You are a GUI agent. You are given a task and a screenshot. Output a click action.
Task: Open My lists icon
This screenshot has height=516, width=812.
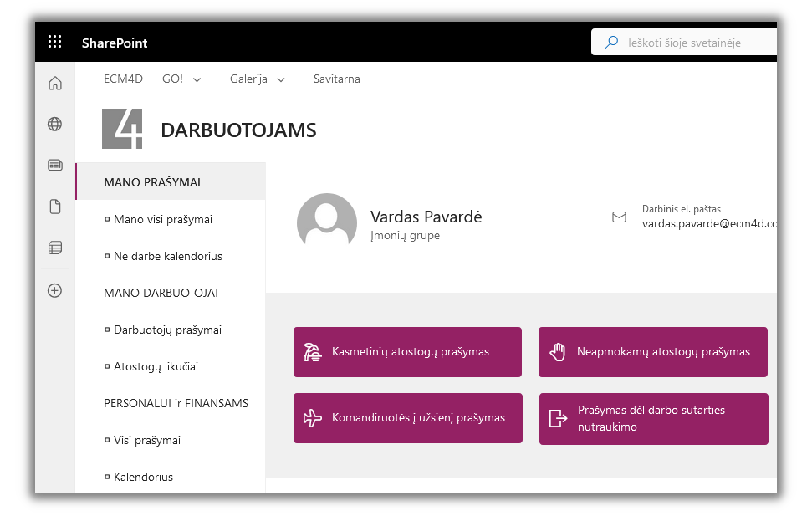[x=55, y=248]
